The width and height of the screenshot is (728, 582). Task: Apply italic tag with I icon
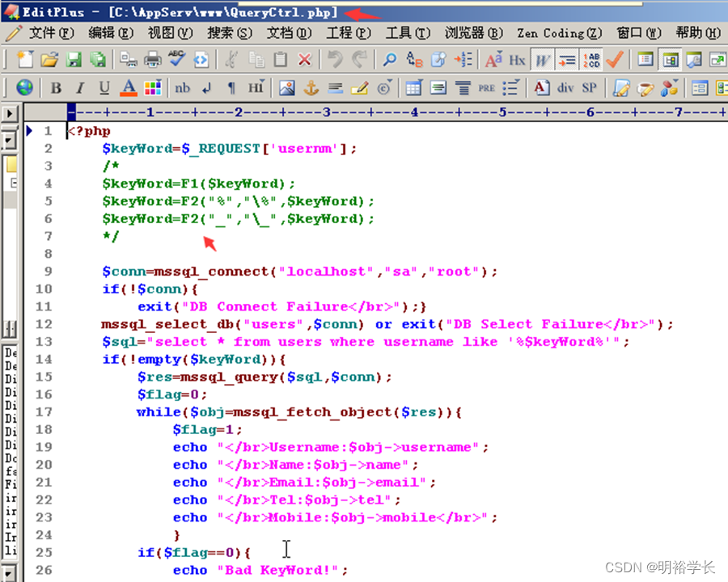[x=80, y=87]
